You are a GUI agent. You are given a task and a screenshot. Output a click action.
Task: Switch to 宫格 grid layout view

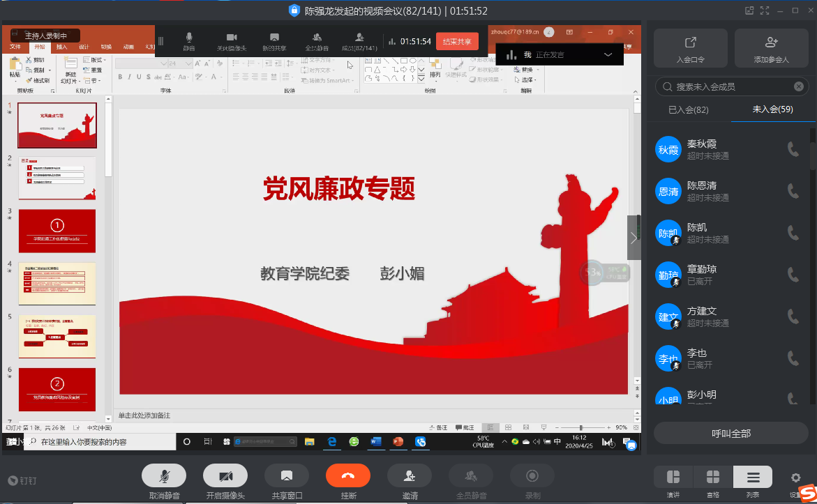point(713,478)
